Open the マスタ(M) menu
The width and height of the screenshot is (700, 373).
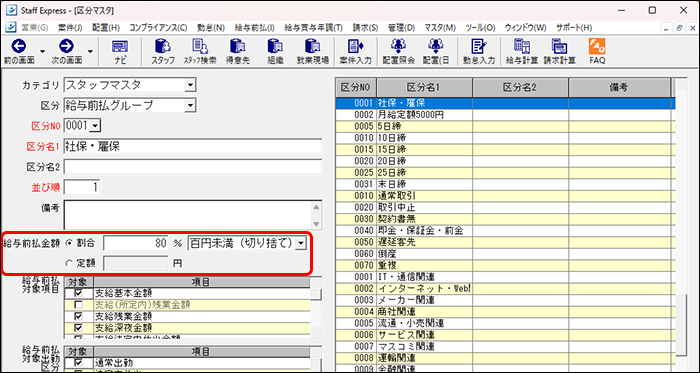coord(440,27)
